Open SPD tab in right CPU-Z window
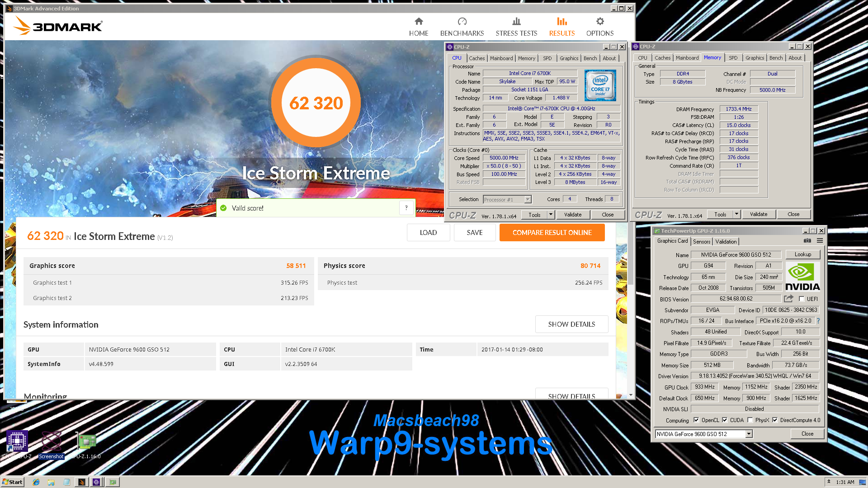Image resolution: width=868 pixels, height=488 pixels. pos(733,58)
